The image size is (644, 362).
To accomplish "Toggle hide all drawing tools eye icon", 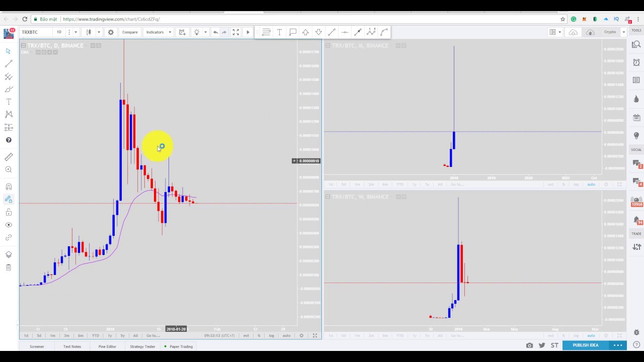I will tap(9, 225).
